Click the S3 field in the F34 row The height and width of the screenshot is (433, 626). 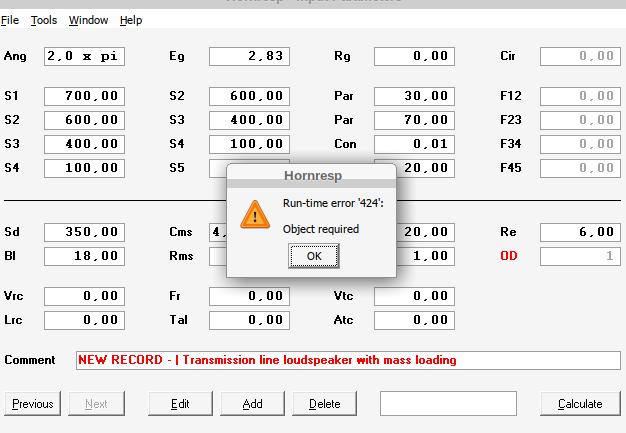(x=84, y=144)
